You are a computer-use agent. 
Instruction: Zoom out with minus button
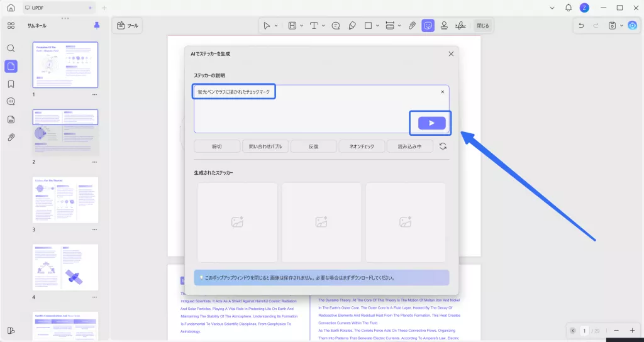click(x=616, y=331)
